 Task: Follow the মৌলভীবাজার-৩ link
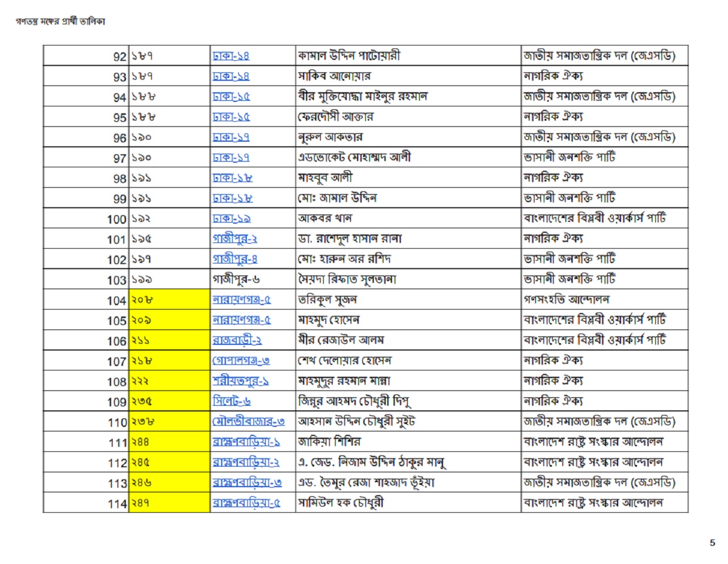point(248,422)
